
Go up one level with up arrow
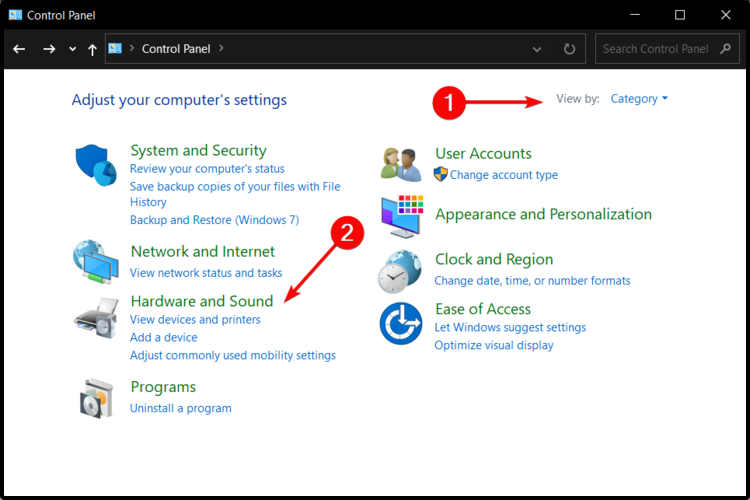point(92,49)
